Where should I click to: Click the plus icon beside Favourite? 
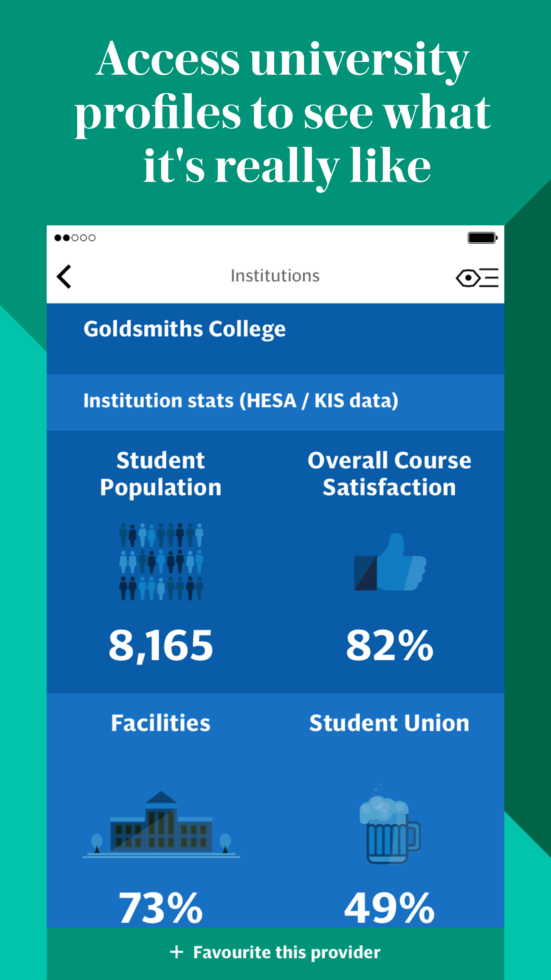click(177, 952)
